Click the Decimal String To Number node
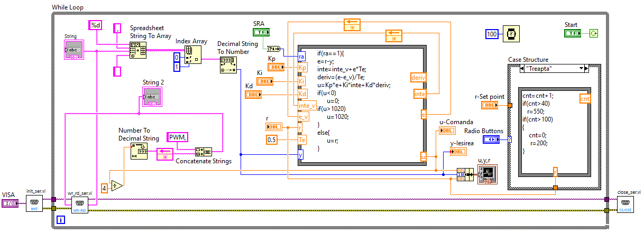644x233 pixels. 228,66
